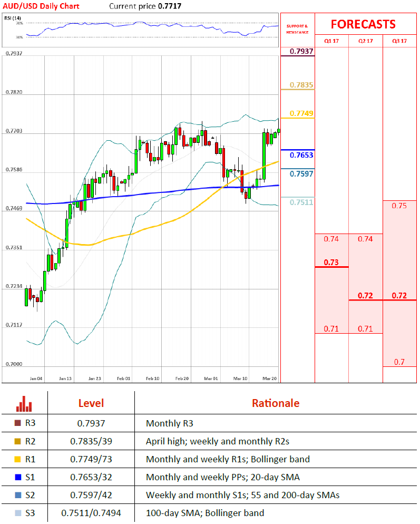Click the Q2 17 bold 0.72 forecast
This screenshot has width=420, height=524.
(x=365, y=296)
